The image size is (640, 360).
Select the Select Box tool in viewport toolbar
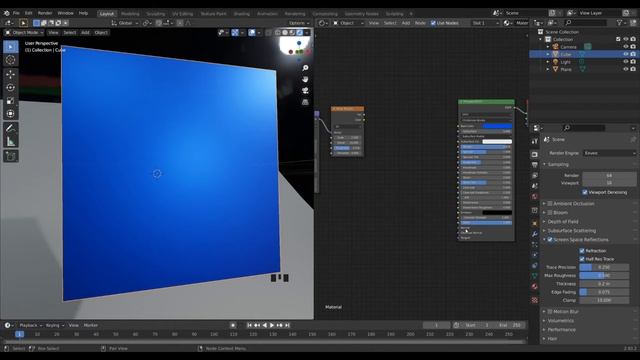click(x=11, y=47)
